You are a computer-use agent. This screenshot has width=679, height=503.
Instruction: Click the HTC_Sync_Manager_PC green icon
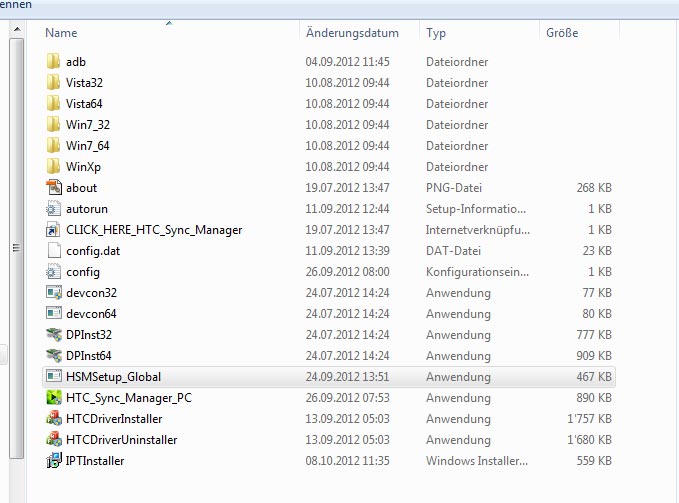coord(54,397)
